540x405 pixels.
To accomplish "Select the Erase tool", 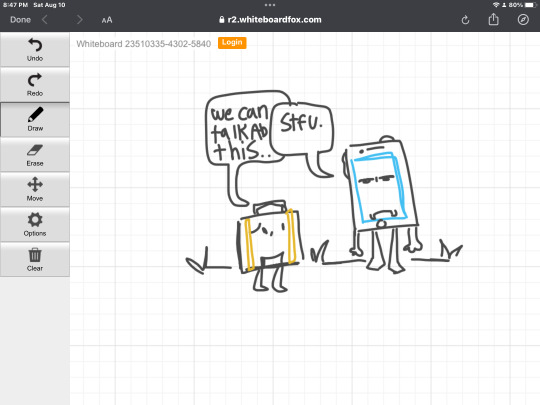I will coord(35,155).
